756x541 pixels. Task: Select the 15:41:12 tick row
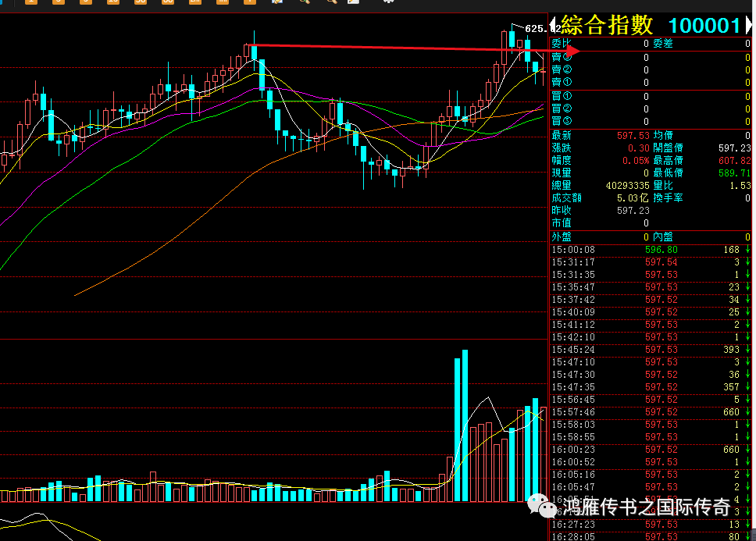[x=651, y=325]
